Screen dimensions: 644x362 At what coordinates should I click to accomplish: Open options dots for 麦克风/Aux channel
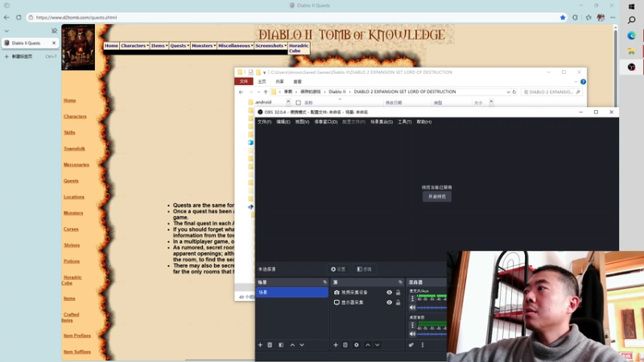412,298
